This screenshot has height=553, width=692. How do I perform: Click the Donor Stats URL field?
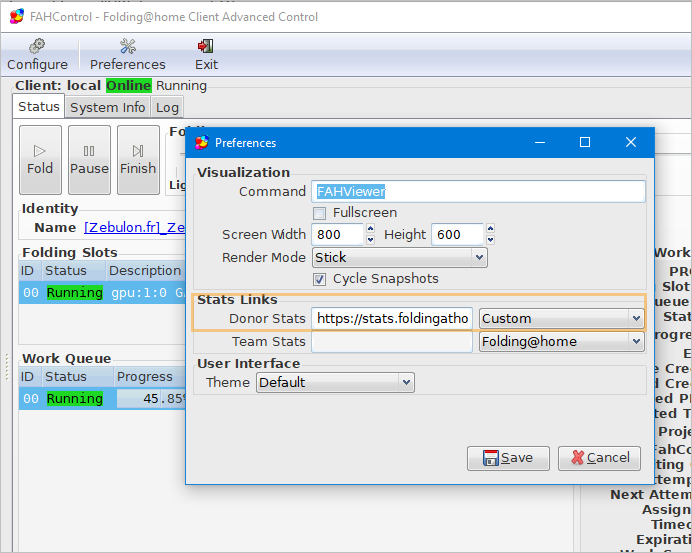tap(391, 318)
